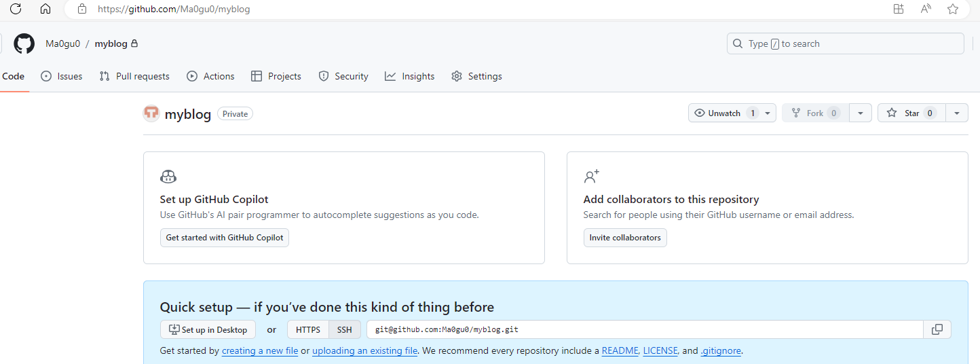Click the Fork button
Image resolution: width=980 pixels, height=364 pixels.
(x=815, y=113)
